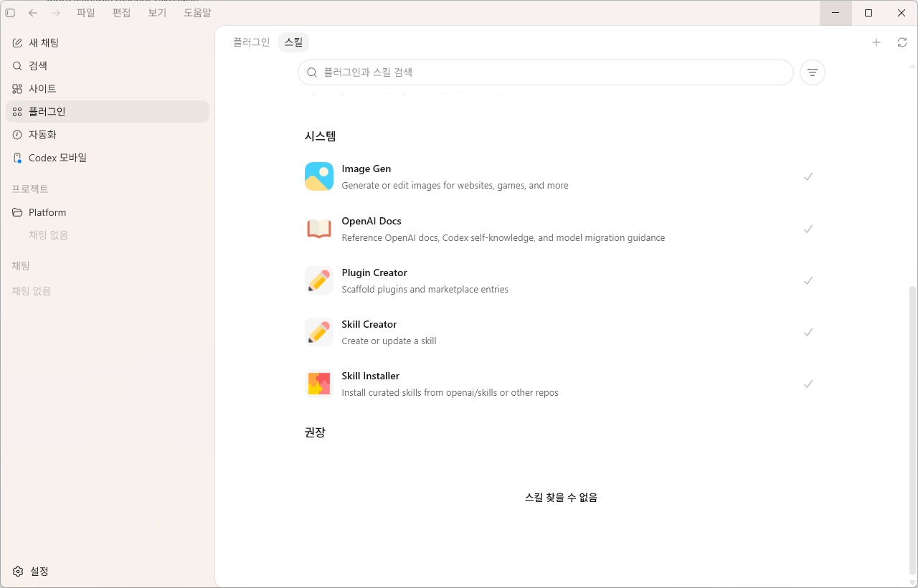Open the 편집 menu
This screenshot has width=918, height=588.
coord(122,13)
